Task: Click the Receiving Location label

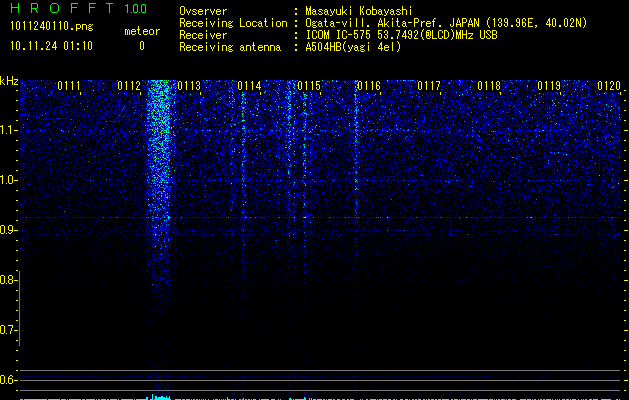Action: (233, 23)
